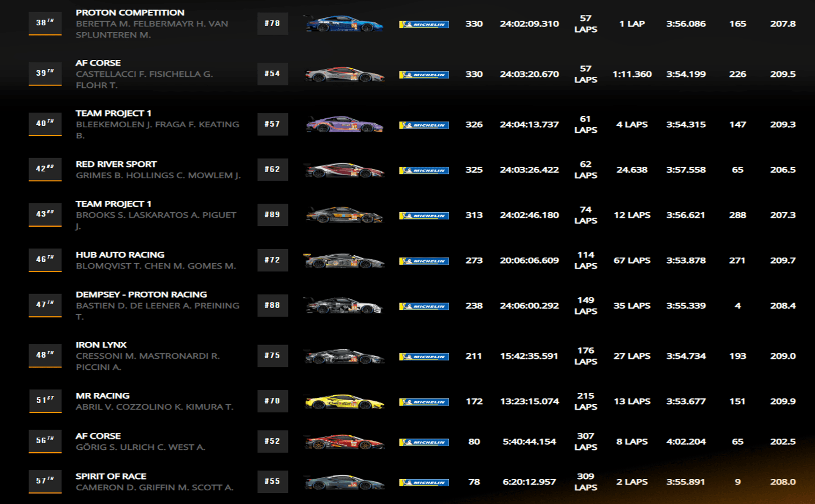
Task: Click car number badge #88
Action: [273, 305]
